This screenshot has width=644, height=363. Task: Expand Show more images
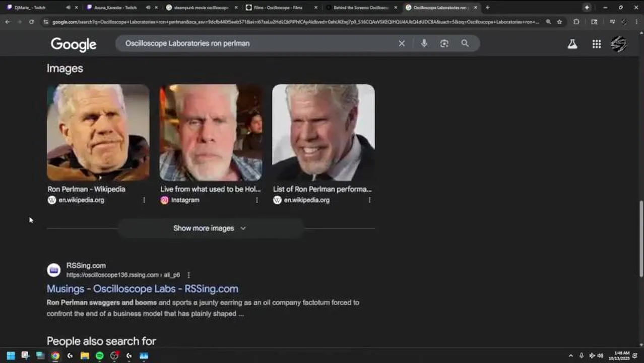[x=211, y=228]
